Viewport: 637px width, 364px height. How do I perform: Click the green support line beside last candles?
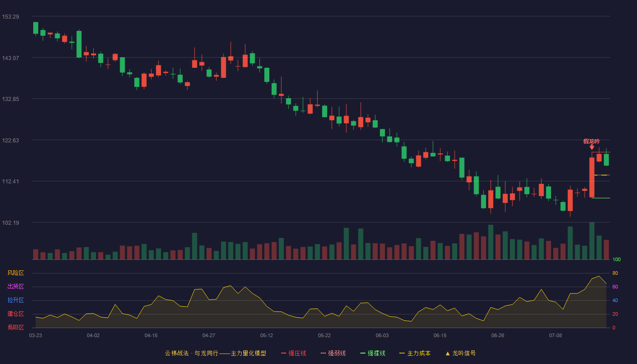click(601, 198)
